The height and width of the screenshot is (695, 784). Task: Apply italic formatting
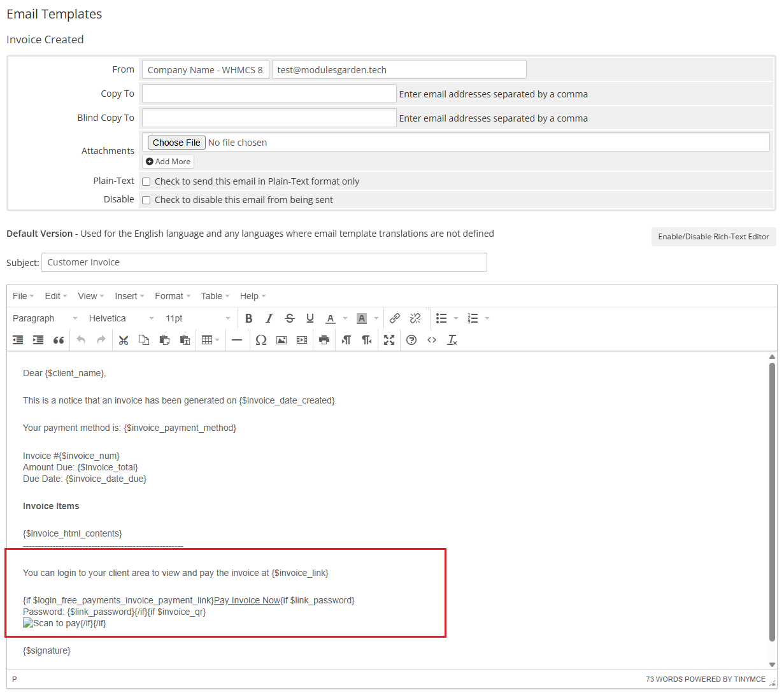tap(269, 318)
